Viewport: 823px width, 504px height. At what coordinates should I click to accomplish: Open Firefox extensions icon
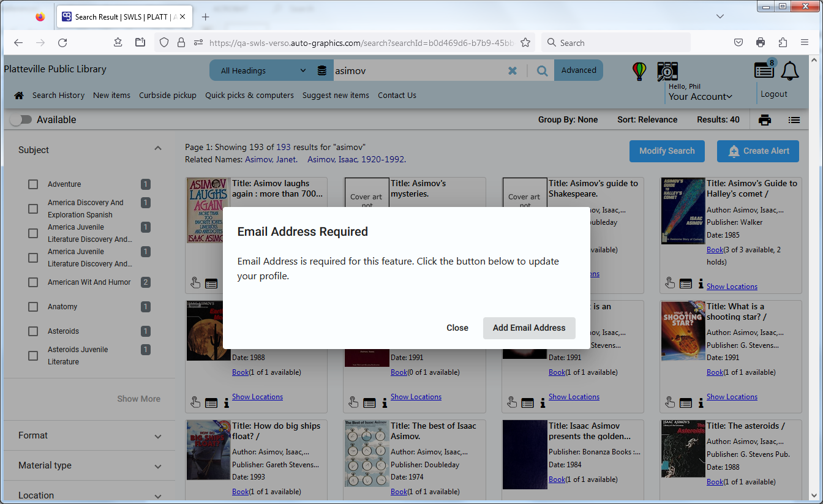coord(783,43)
